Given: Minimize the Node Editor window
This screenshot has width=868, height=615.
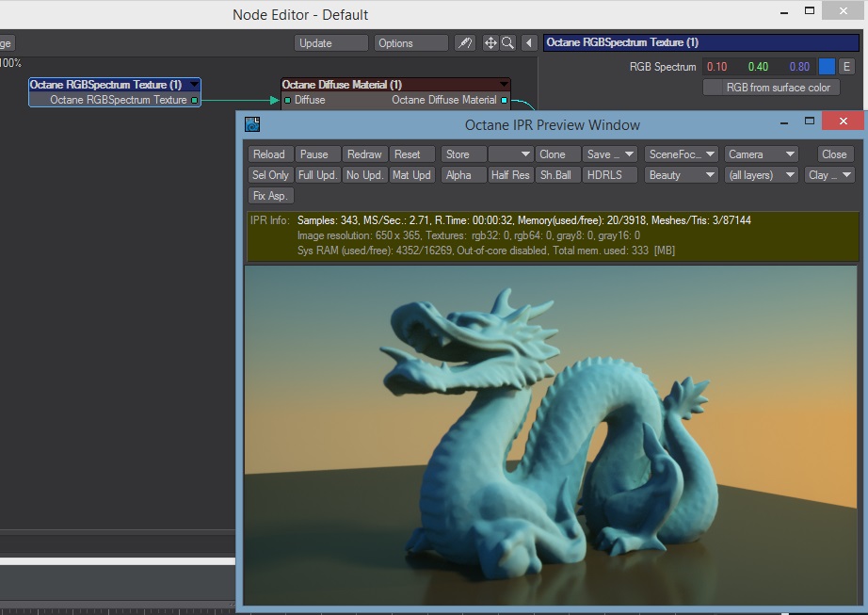Looking at the screenshot, I should [784, 11].
